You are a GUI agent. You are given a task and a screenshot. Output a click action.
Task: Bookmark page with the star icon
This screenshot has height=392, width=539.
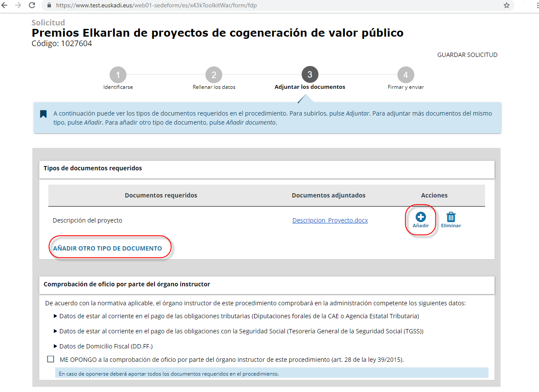coord(506,6)
